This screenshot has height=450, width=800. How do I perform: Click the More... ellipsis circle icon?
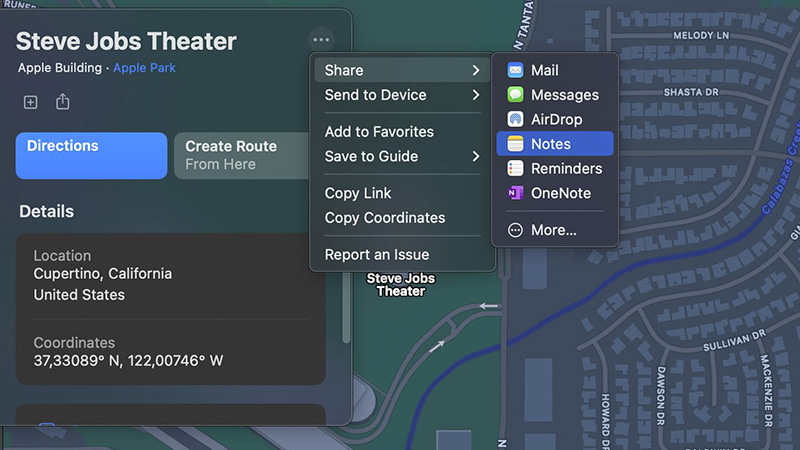pos(515,230)
